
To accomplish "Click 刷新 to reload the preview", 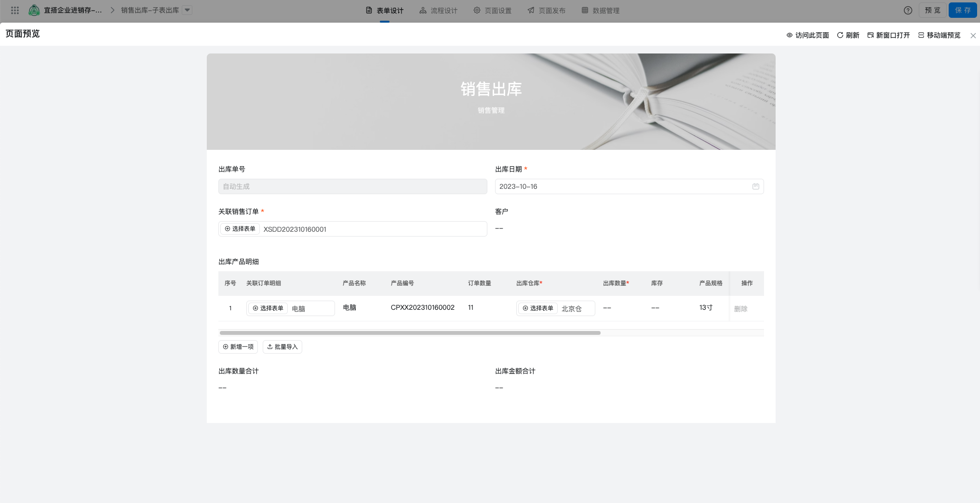I will [848, 35].
